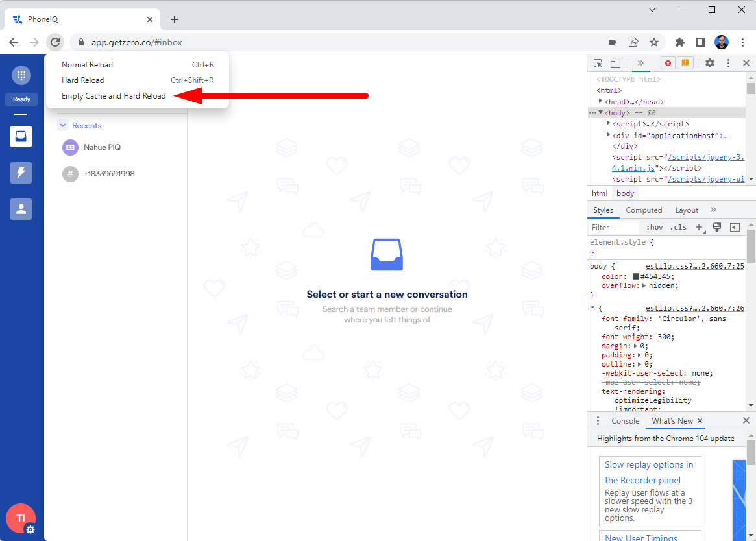Click the styles Filter field
Image resolution: width=756 pixels, height=541 pixels.
tap(615, 228)
